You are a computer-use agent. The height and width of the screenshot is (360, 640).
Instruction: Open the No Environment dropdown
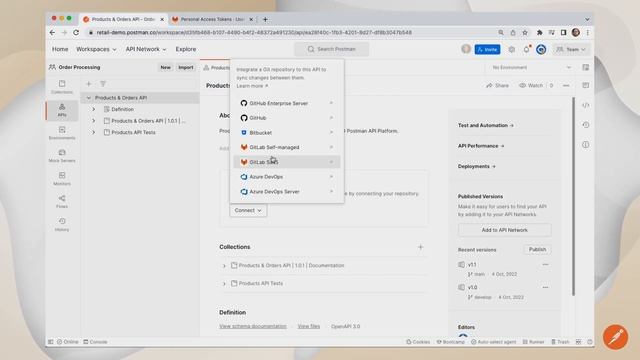tap(531, 67)
